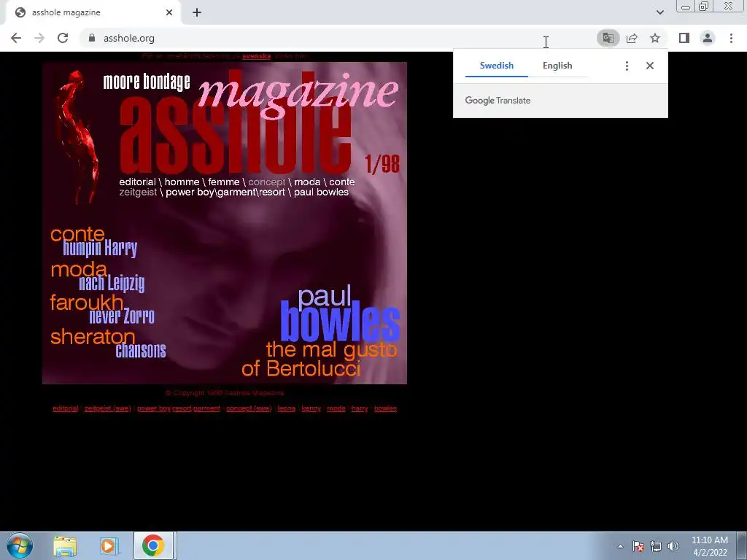Click the large blue 'bowles' headline
747x560 pixels.
(x=340, y=323)
